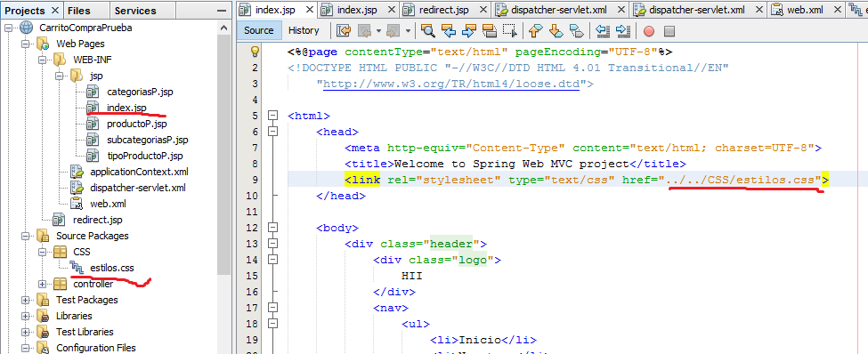The height and width of the screenshot is (354, 868).
Task: Collapse the CarritoCompraPrueba project node
Action: click(x=8, y=28)
